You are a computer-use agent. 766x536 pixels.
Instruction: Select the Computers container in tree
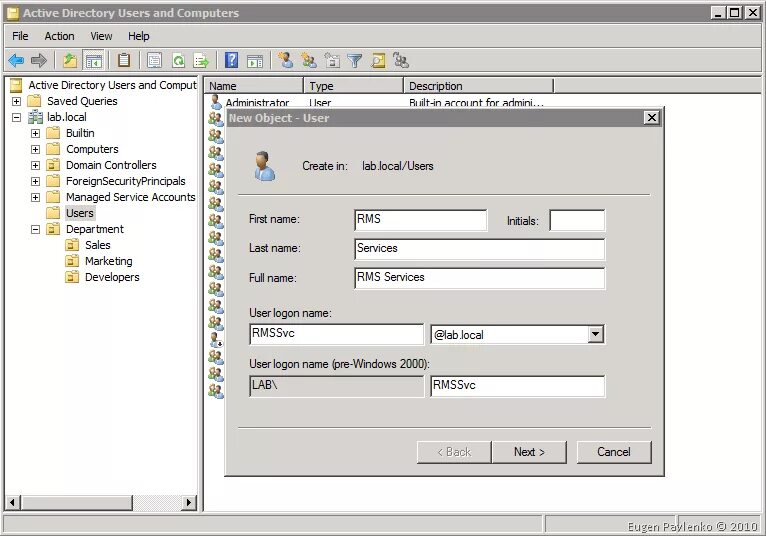point(92,149)
